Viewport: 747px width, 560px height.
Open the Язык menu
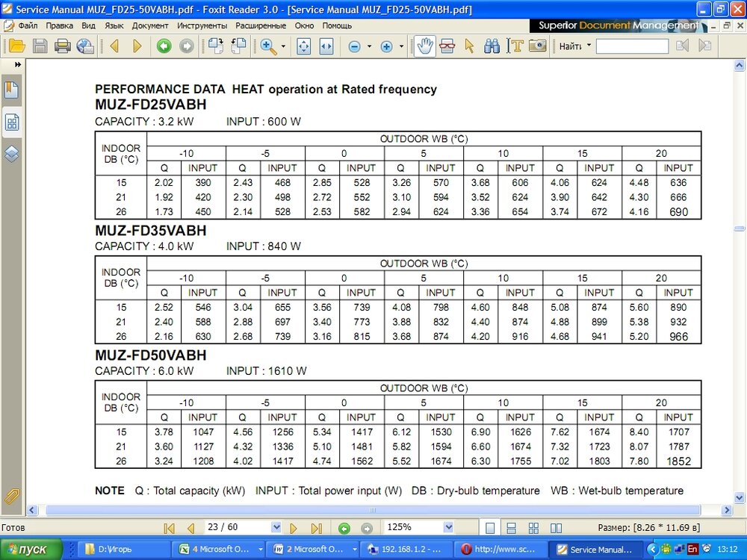pos(114,25)
